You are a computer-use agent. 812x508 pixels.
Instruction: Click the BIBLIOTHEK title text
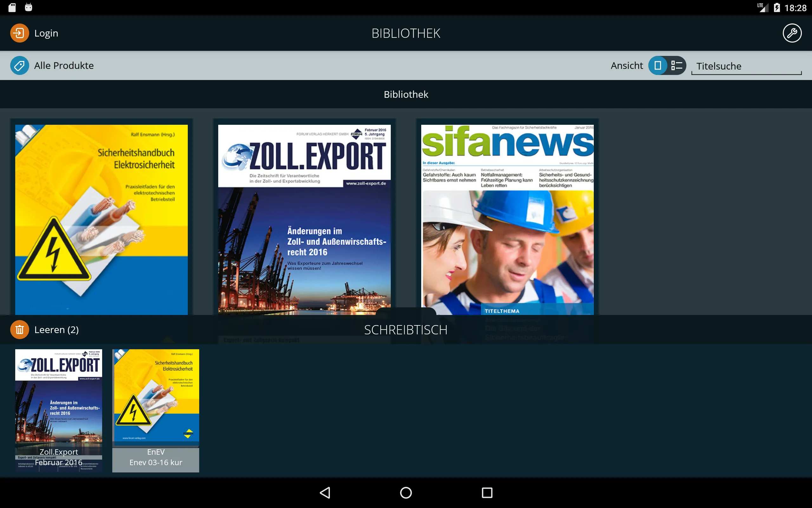coord(406,33)
